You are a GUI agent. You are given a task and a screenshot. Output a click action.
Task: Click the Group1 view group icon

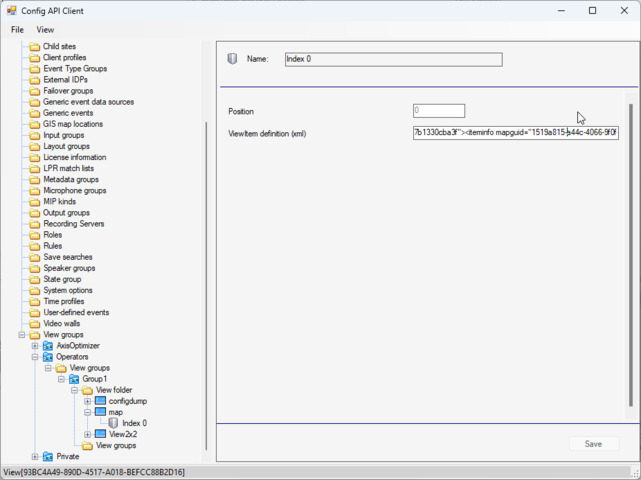74,379
